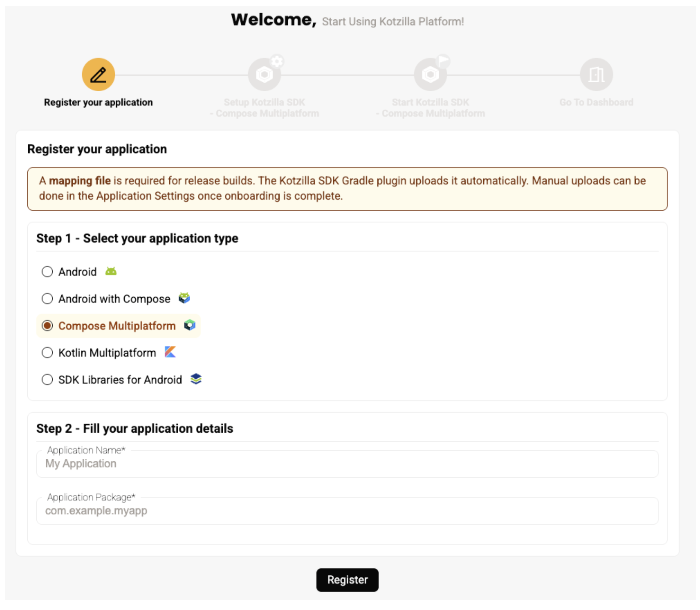The height and width of the screenshot is (610, 700).
Task: Select the Compose Multiplatform radio button
Action: 47,326
